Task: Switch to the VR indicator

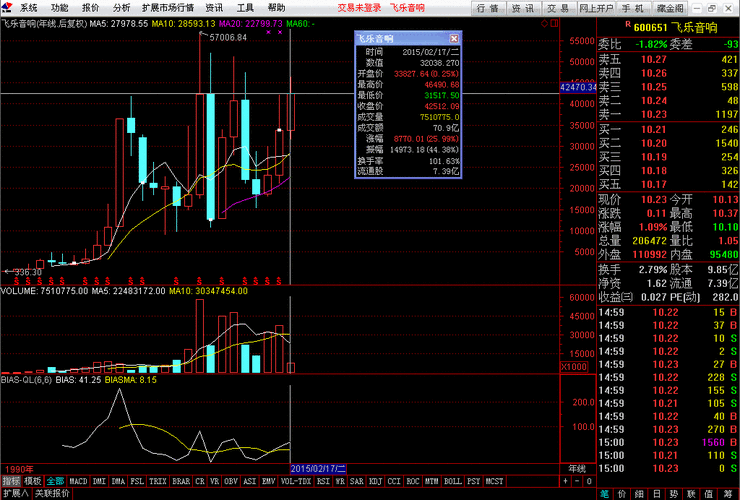Action: [x=214, y=481]
